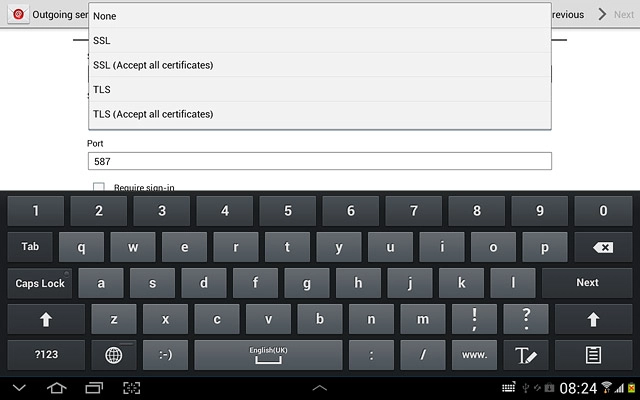Tap the screenshot capture icon in nav bar
640x400 pixels.
coord(131,388)
